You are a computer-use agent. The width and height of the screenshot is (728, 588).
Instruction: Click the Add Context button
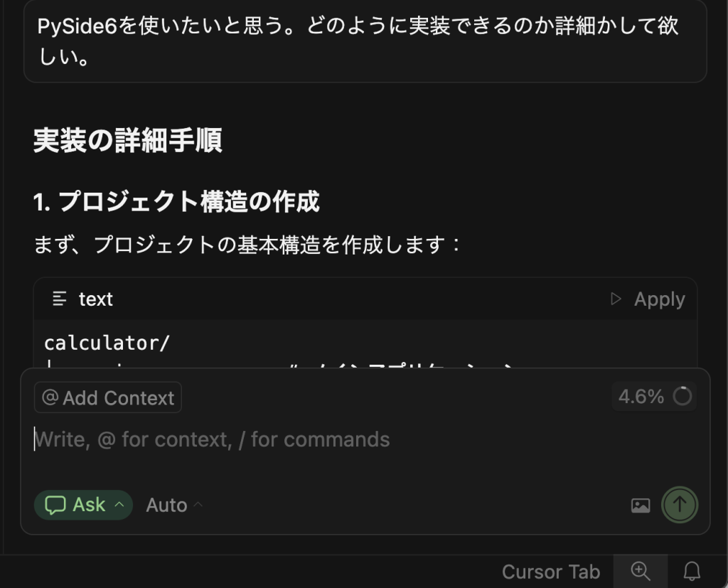[108, 397]
